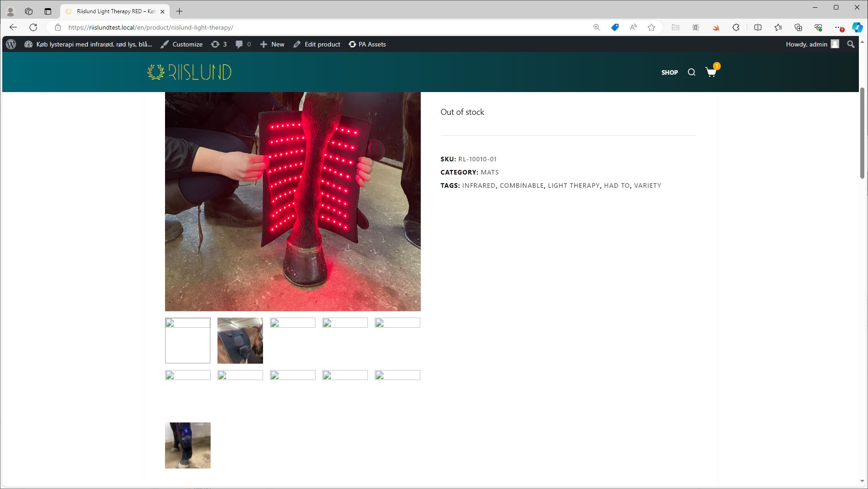Image resolution: width=868 pixels, height=489 pixels.
Task: Open the browser Extensions puzzle icon
Action: (x=736, y=27)
